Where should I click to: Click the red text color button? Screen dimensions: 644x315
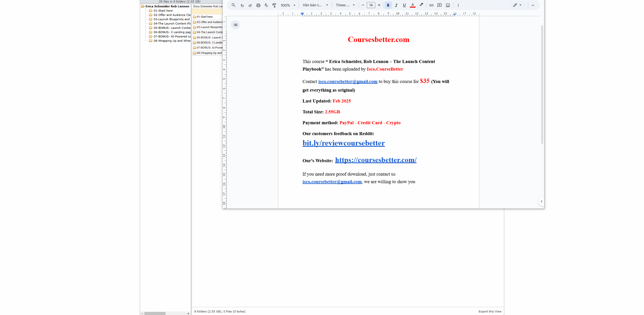click(x=412, y=5)
